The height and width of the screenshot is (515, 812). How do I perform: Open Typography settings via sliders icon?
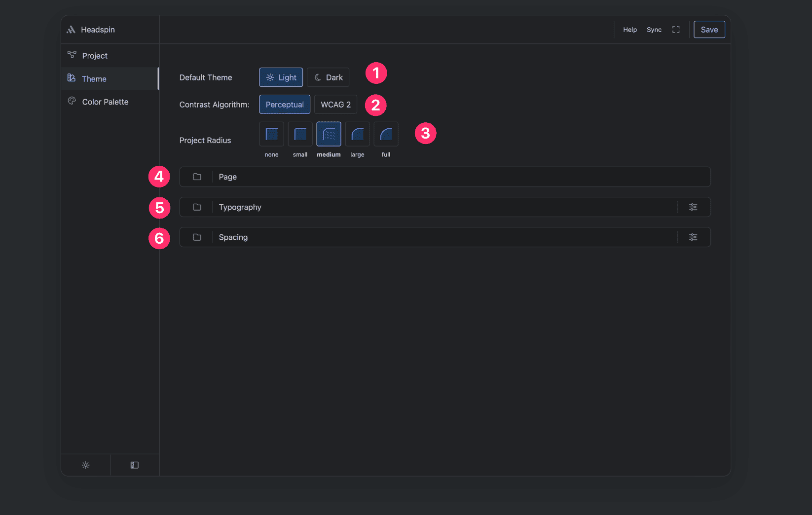[x=693, y=207]
